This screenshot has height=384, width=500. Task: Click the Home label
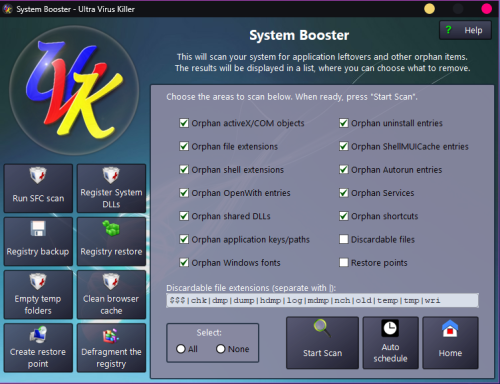[x=450, y=353]
